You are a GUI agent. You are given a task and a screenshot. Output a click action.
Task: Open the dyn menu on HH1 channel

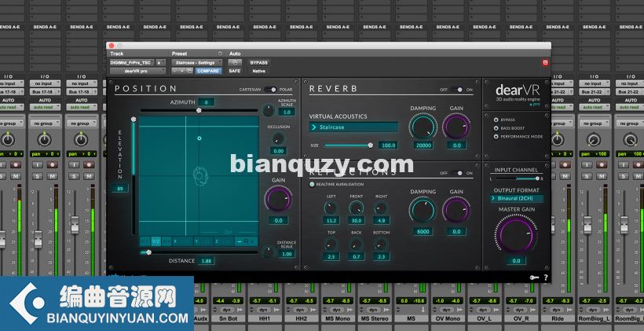pos(263,310)
